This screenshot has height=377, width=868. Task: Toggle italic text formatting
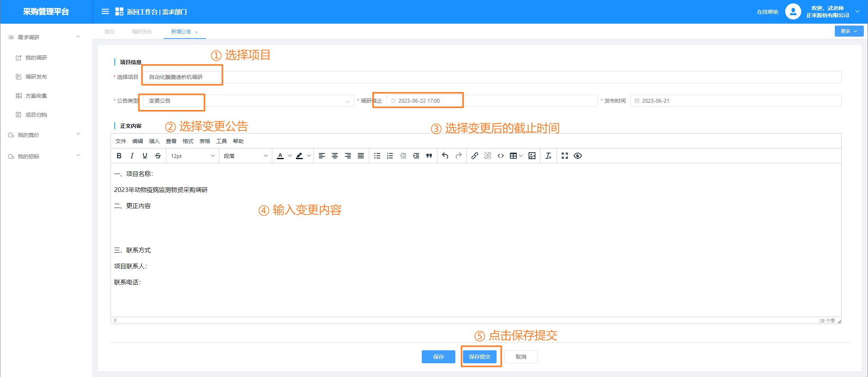coord(132,156)
